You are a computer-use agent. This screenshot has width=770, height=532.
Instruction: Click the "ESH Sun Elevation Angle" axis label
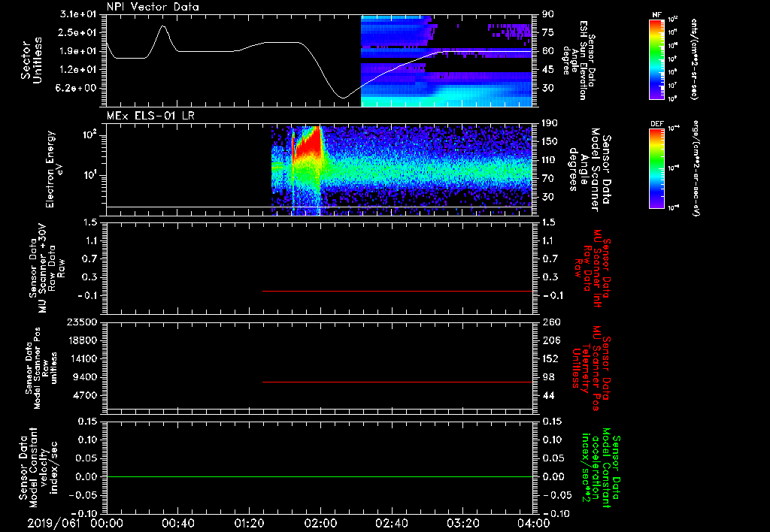(x=579, y=60)
